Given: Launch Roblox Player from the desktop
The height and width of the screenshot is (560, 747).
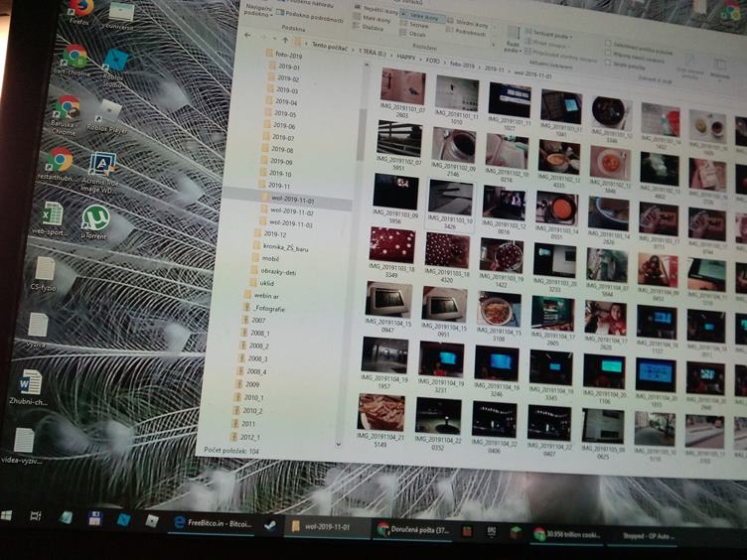Looking at the screenshot, I should tap(107, 116).
